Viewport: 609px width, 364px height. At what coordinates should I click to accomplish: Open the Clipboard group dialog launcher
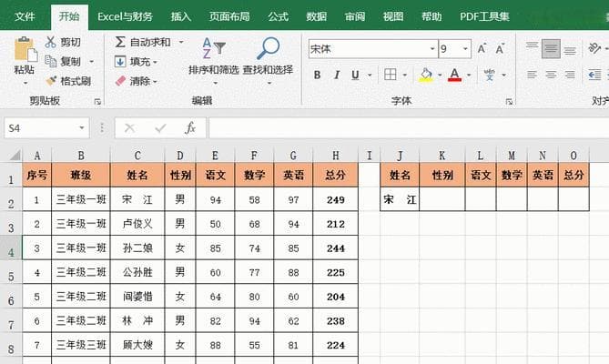click(97, 102)
